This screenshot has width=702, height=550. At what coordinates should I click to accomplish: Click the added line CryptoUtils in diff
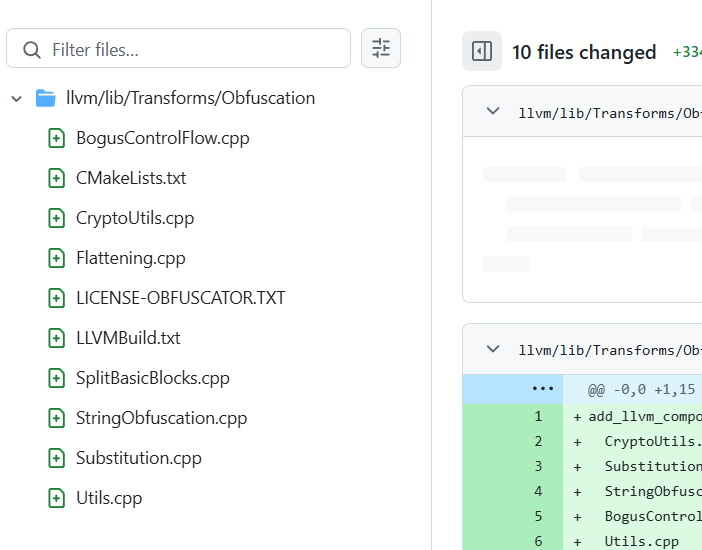(653, 442)
